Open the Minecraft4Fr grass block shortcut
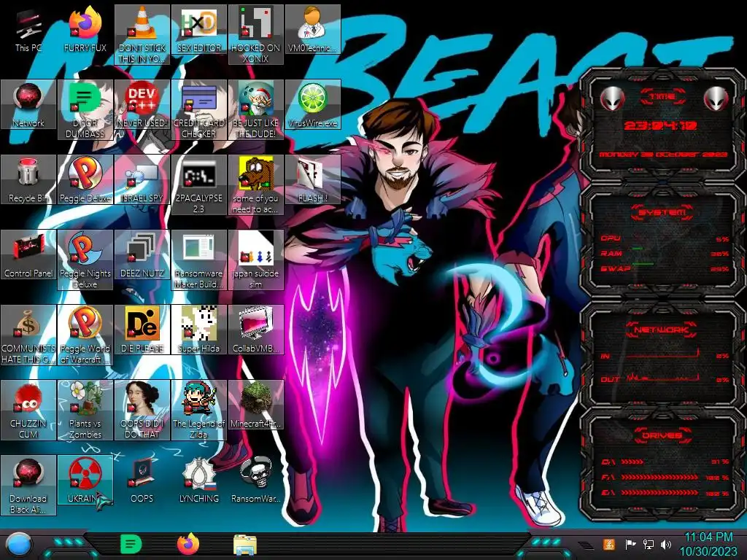Viewport: 747px width, 560px height. (256, 405)
